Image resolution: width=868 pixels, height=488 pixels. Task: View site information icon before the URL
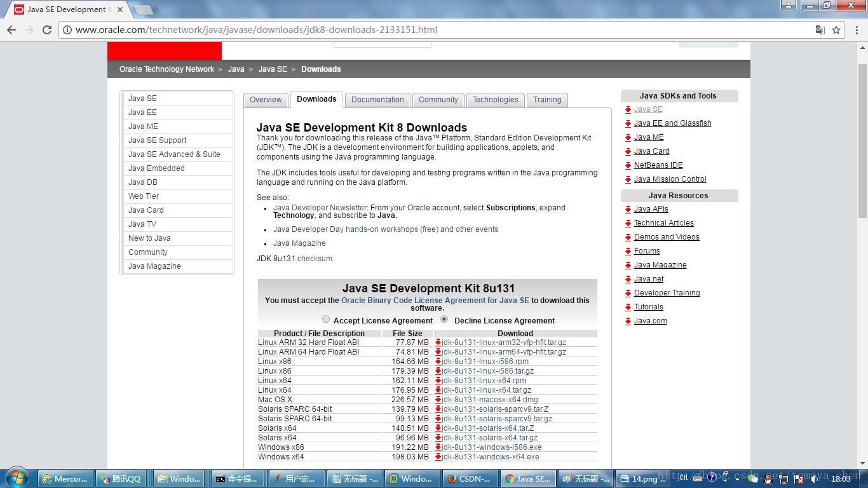(67, 30)
